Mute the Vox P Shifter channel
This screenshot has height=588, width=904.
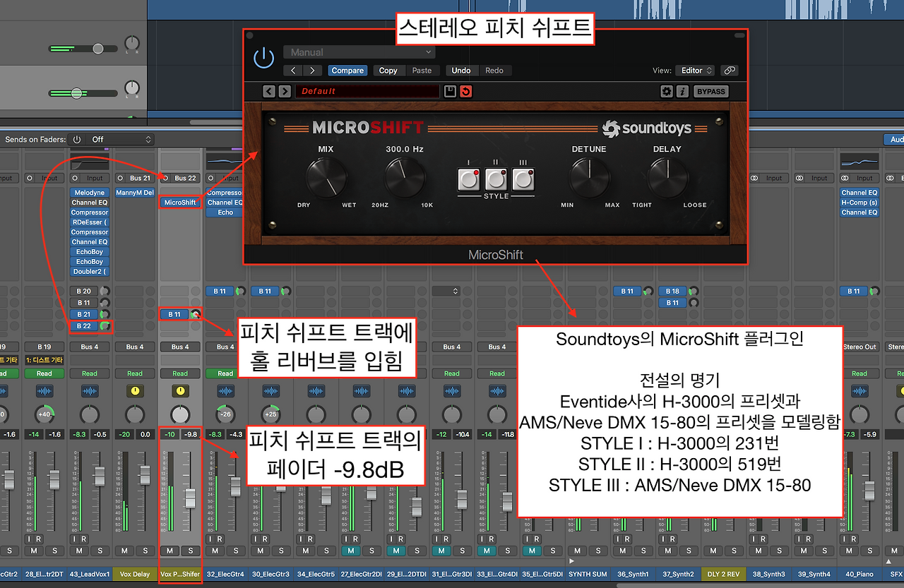coord(169,551)
